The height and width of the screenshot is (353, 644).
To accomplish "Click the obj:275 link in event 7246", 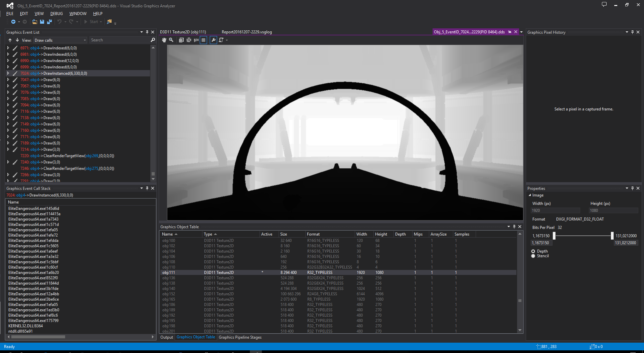I will click(92, 168).
